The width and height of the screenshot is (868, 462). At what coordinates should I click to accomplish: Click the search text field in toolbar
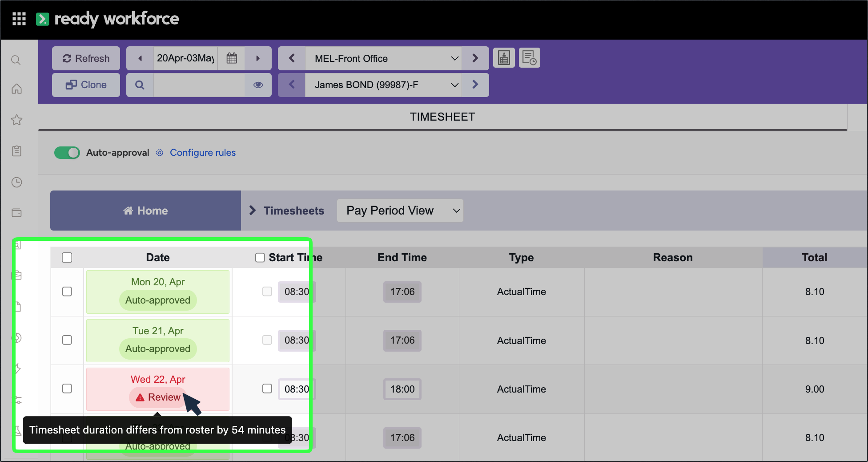pos(199,85)
